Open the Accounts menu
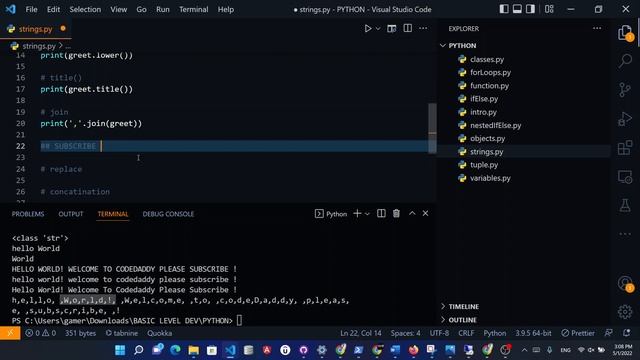640x360 pixels. point(625,283)
